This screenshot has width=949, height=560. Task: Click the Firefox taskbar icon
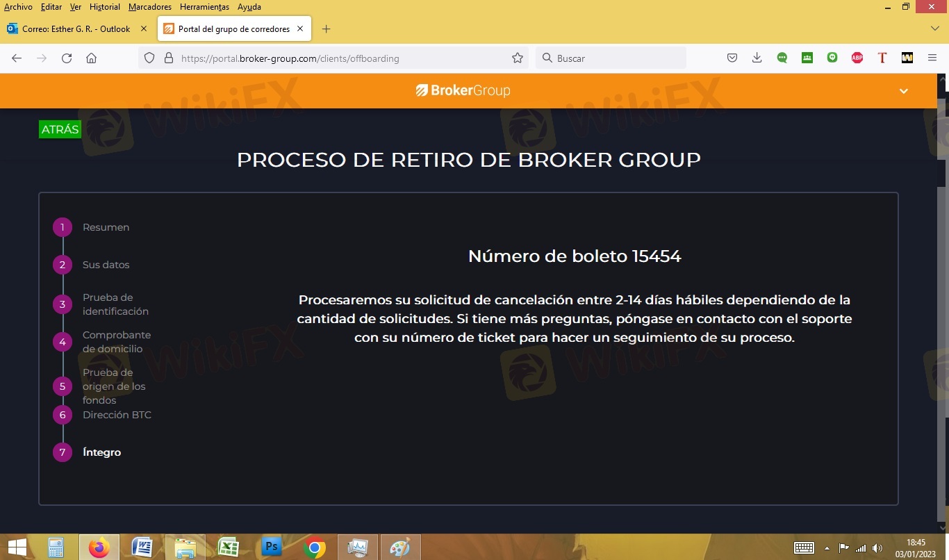pos(99,547)
